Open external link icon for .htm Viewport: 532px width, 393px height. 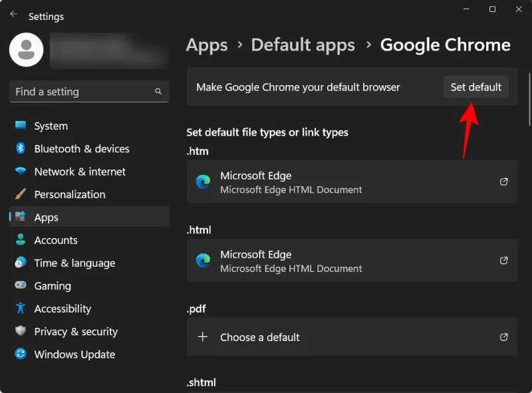(504, 182)
